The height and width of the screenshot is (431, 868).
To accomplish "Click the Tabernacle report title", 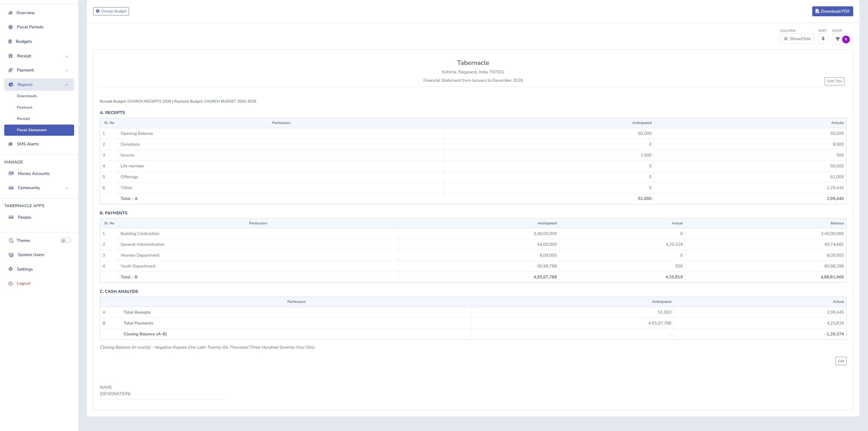I will [473, 63].
